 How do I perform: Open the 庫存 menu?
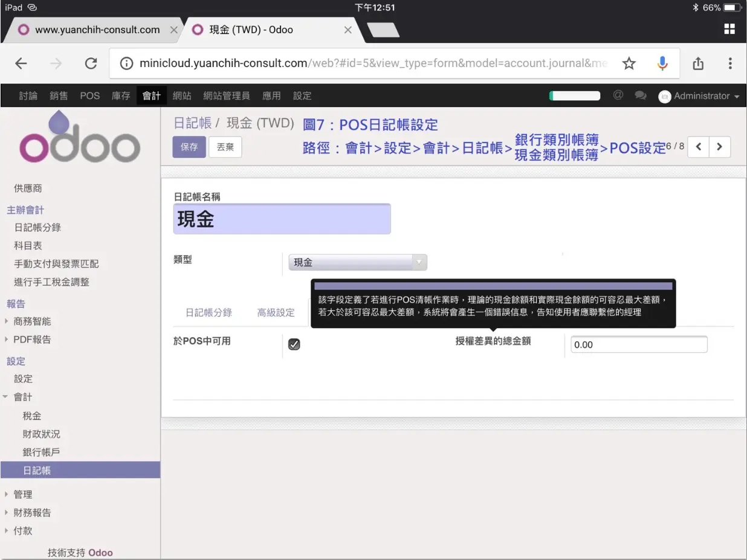[121, 95]
